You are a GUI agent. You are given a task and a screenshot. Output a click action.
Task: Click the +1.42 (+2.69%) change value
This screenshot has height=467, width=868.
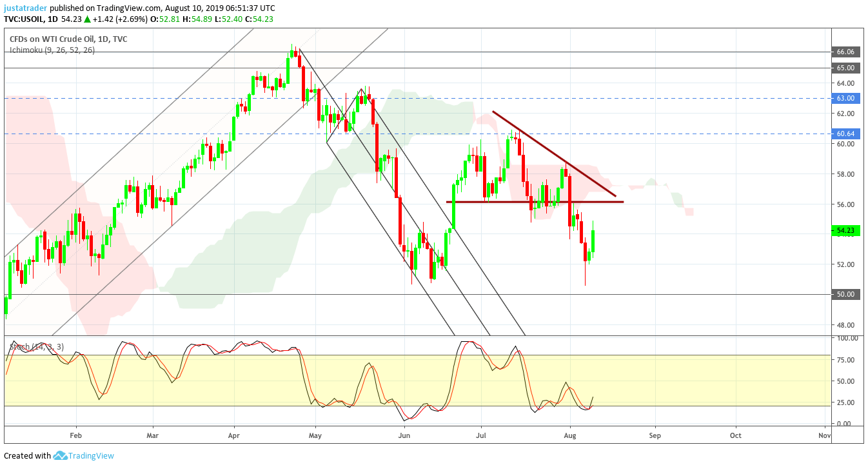[x=120, y=19]
